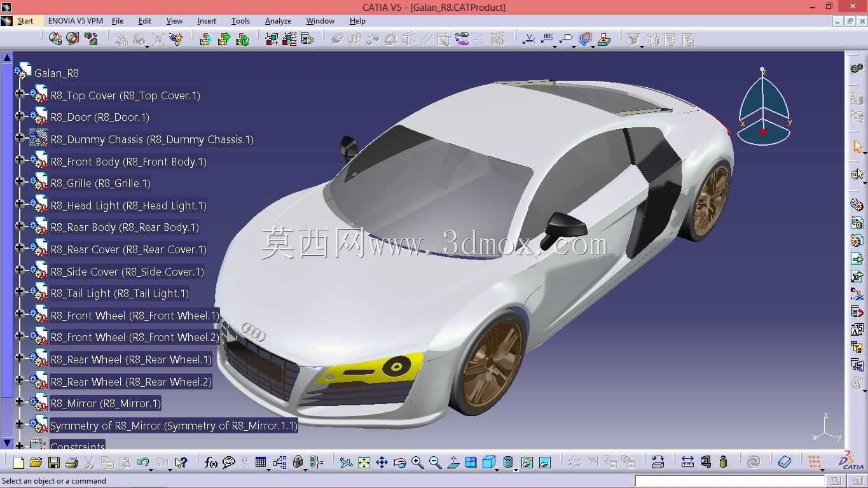
Task: Click the Design Table grid icon
Action: click(x=261, y=463)
